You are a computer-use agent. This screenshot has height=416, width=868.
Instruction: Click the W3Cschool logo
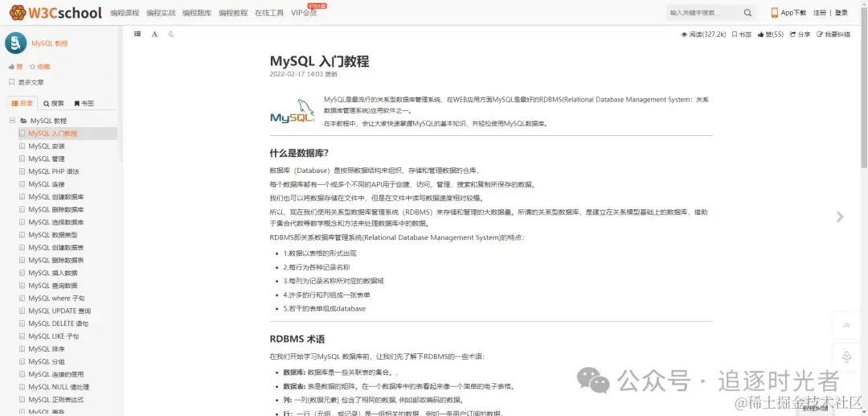tap(56, 12)
